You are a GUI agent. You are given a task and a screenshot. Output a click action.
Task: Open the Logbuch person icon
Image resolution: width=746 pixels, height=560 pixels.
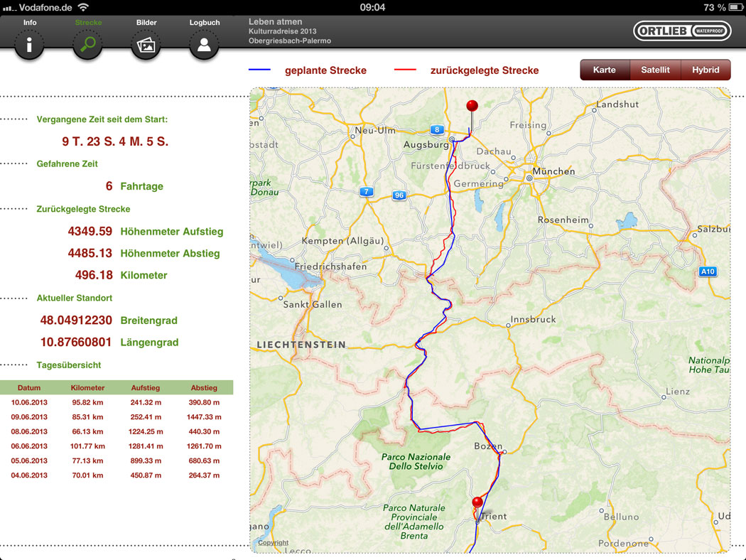point(204,45)
